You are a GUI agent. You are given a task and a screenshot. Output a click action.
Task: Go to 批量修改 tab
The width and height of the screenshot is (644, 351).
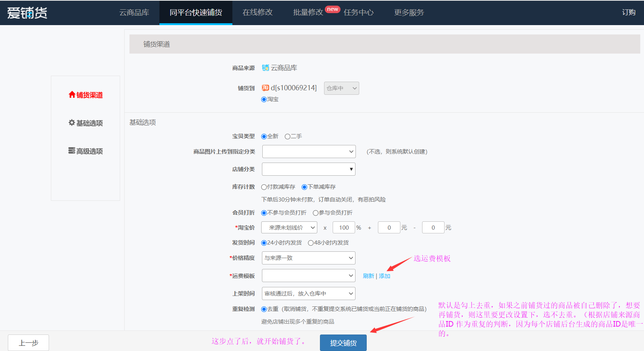[308, 12]
